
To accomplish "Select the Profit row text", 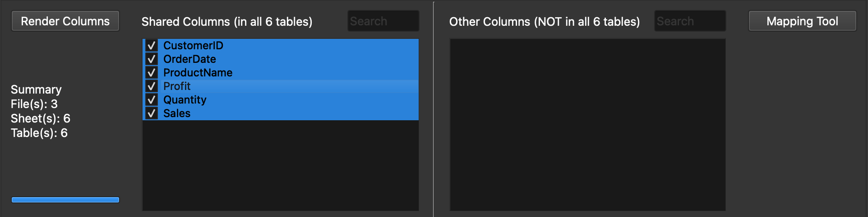I will [177, 86].
